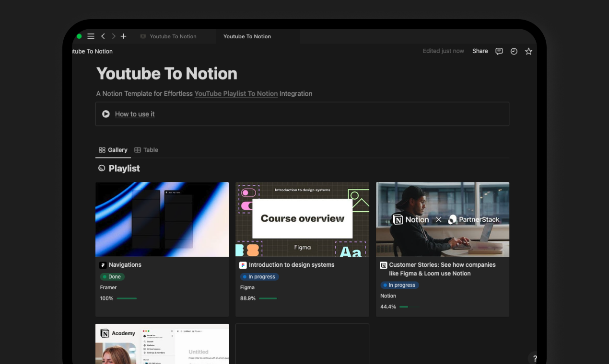Add a new tab with plus icon
Image resolution: width=609 pixels, height=364 pixels.
[x=123, y=36]
